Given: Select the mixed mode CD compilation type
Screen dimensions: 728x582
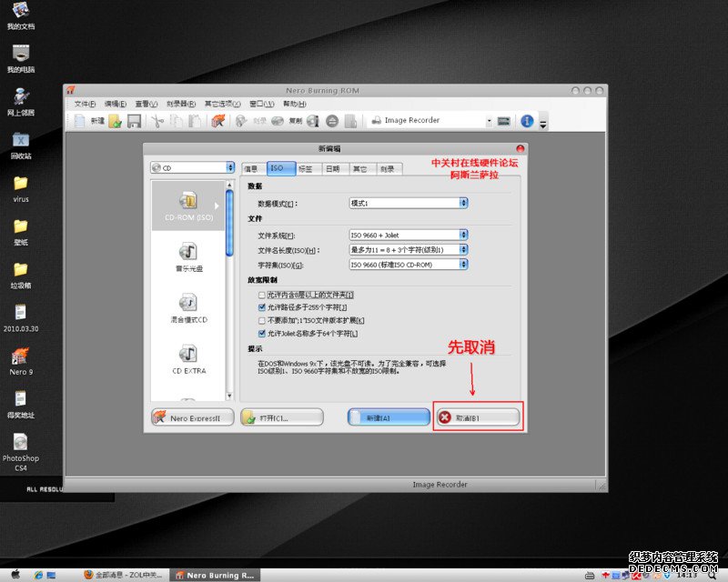Looking at the screenshot, I should pyautogui.click(x=188, y=307).
